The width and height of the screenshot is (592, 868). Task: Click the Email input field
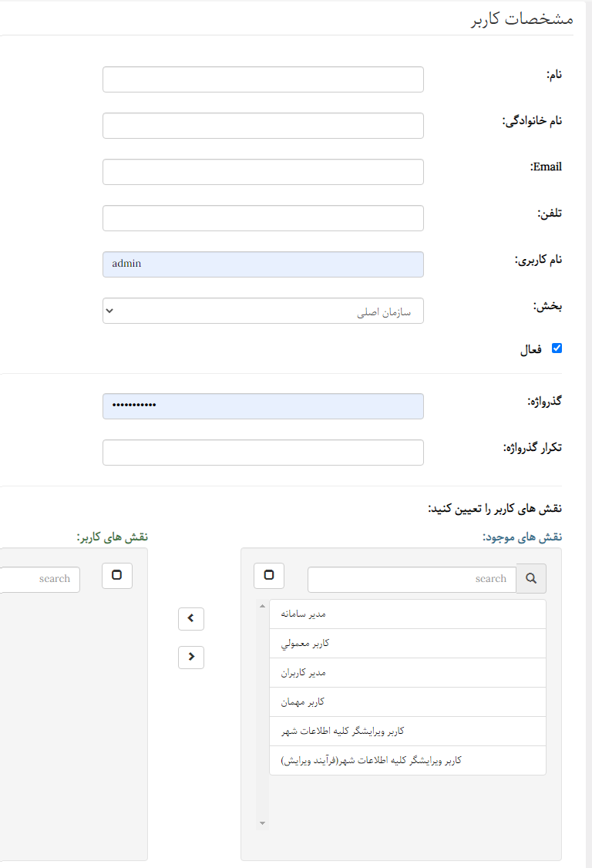click(x=263, y=171)
